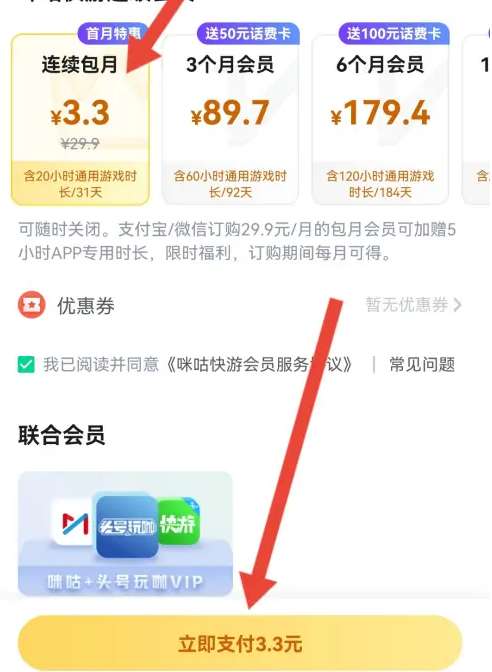This screenshot has height=672, width=492.
Task: Select the 连续包月 ¥3.3 plan
Action: 80,119
